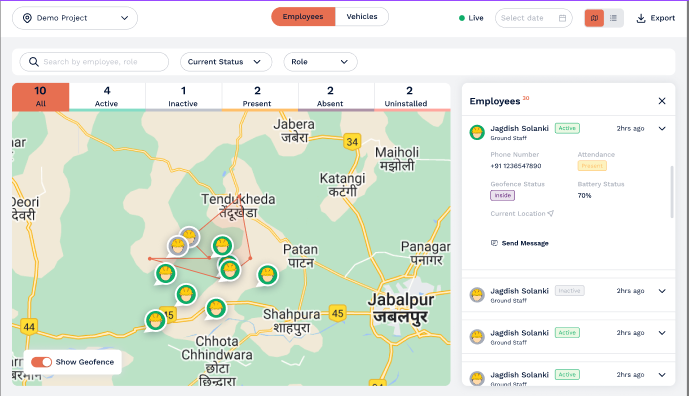The height and width of the screenshot is (396, 689).
Task: Open calendar icon in Select date
Action: tap(562, 18)
